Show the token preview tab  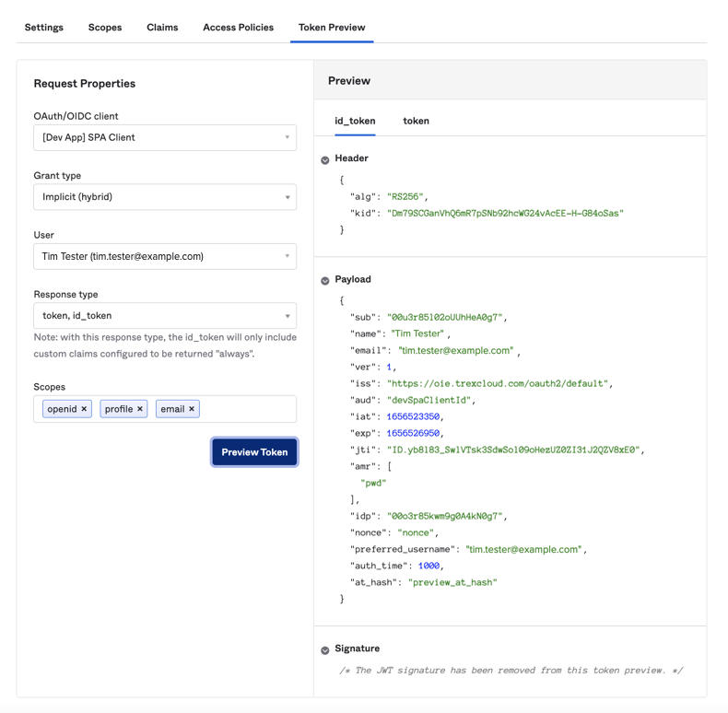416,121
